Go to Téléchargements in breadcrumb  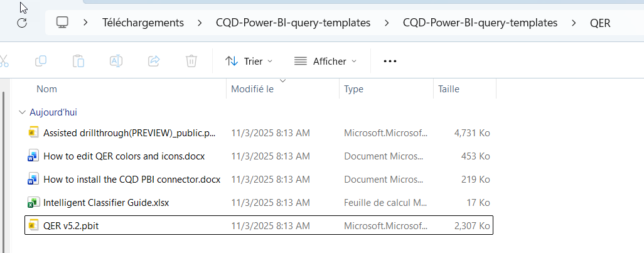pos(143,23)
